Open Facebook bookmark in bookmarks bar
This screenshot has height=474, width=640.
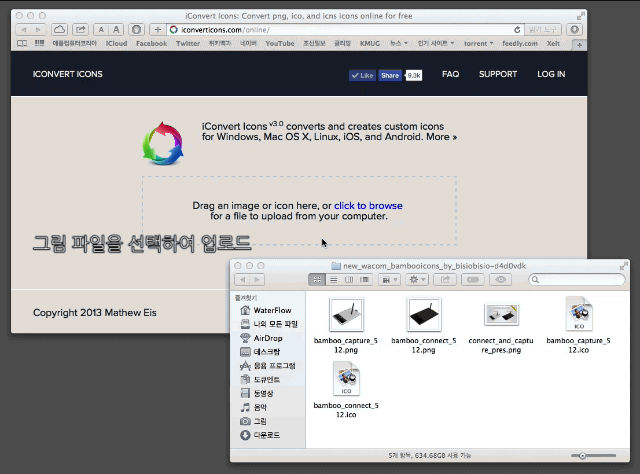(151, 43)
